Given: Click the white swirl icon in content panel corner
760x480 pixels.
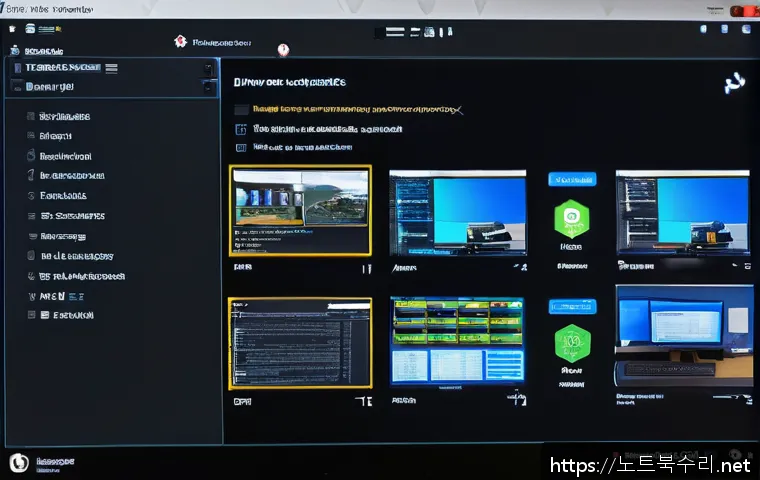Looking at the screenshot, I should pos(733,83).
